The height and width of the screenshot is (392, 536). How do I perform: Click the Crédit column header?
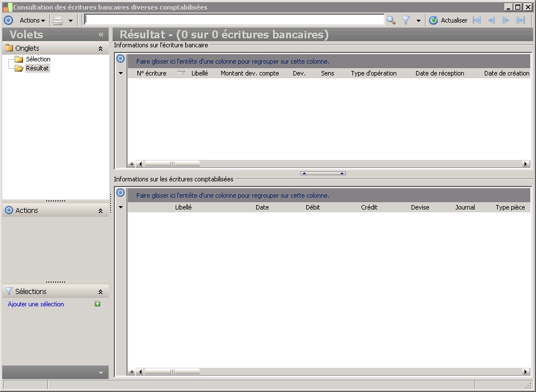click(369, 207)
